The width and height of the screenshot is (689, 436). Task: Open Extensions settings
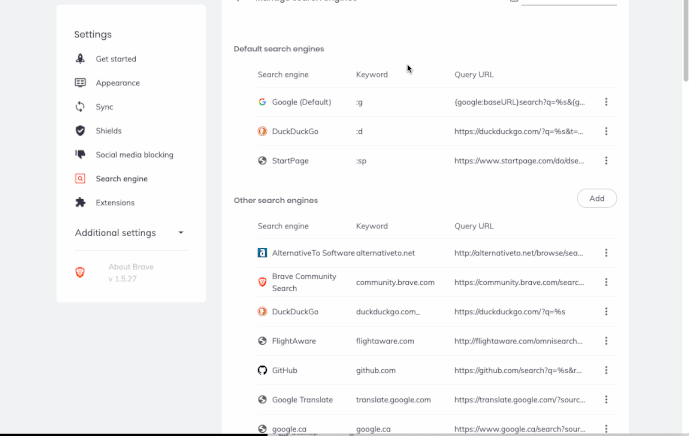click(x=115, y=203)
